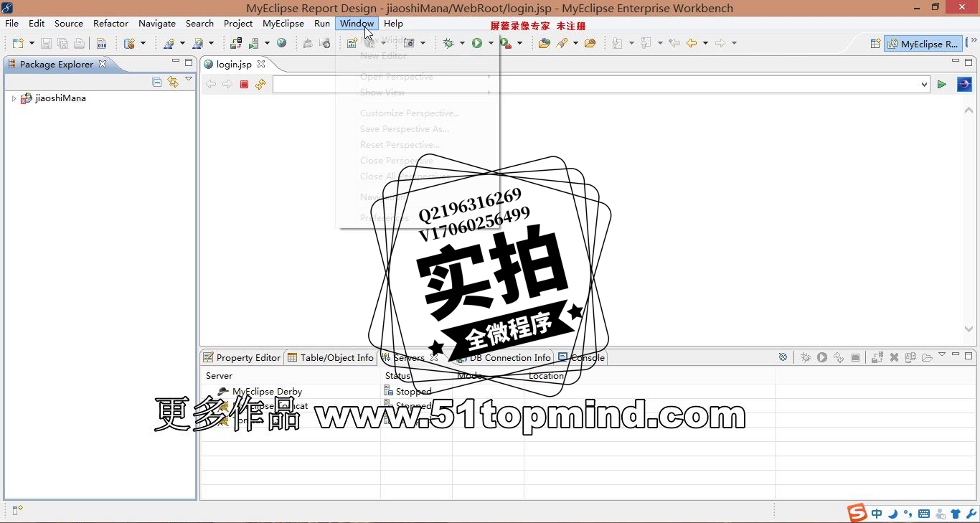Click the Save icon in main toolbar
This screenshot has height=523, width=980.
[x=46, y=43]
